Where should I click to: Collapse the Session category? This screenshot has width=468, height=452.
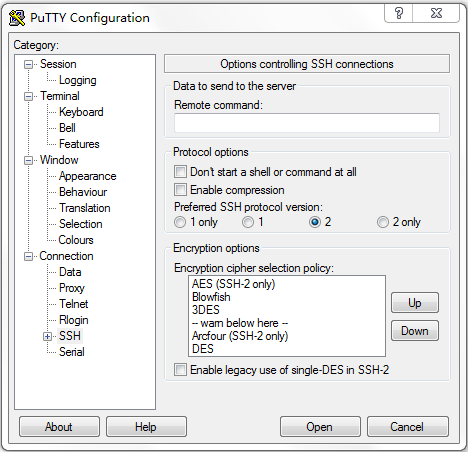pyautogui.click(x=29, y=64)
